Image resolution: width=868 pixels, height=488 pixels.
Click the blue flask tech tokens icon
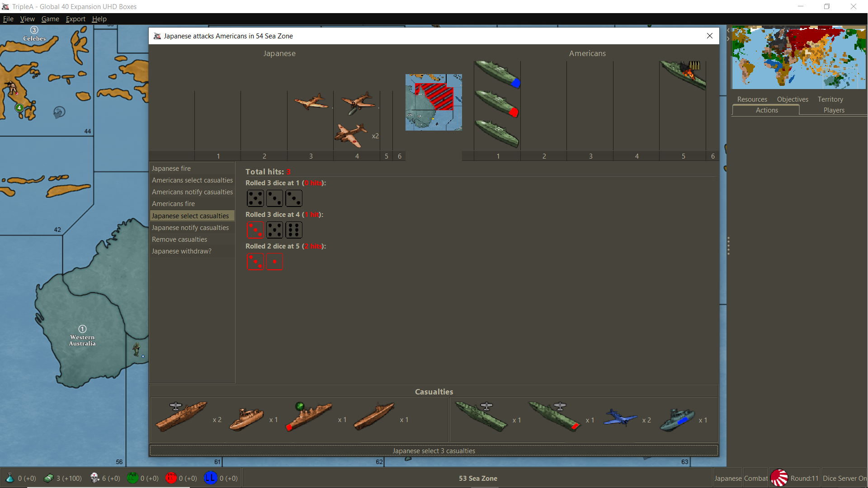[10, 478]
